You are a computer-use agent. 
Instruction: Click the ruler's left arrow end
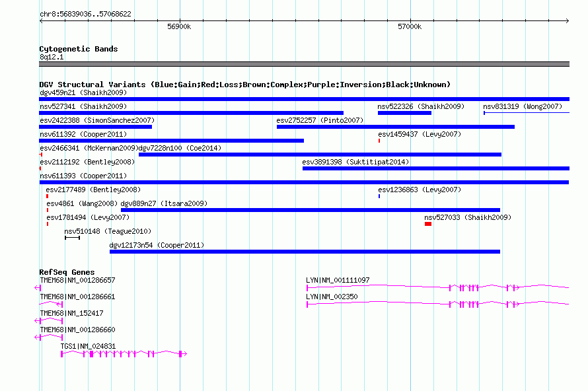[41, 20]
